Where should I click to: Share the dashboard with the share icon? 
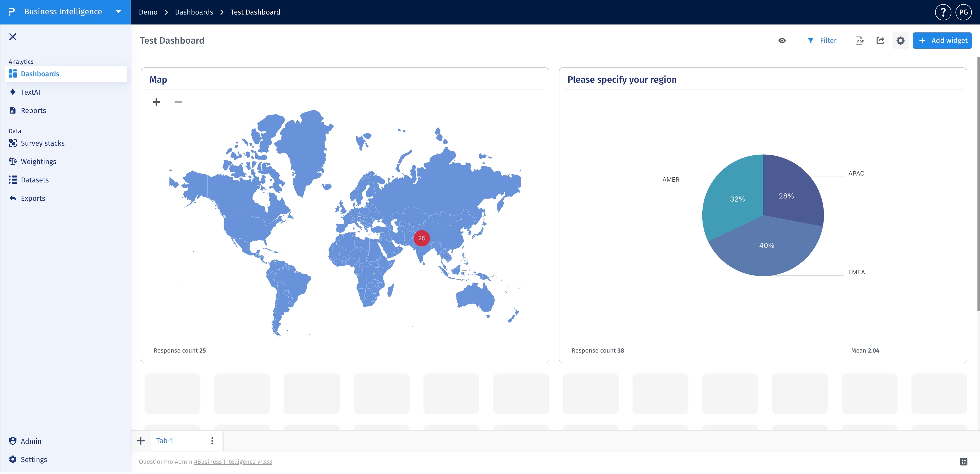click(x=880, y=41)
